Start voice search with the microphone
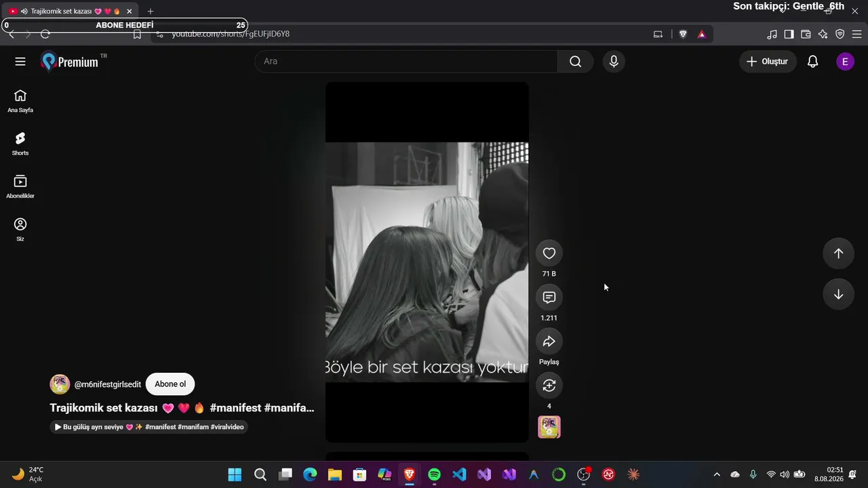This screenshot has width=868, height=488. click(x=614, y=62)
